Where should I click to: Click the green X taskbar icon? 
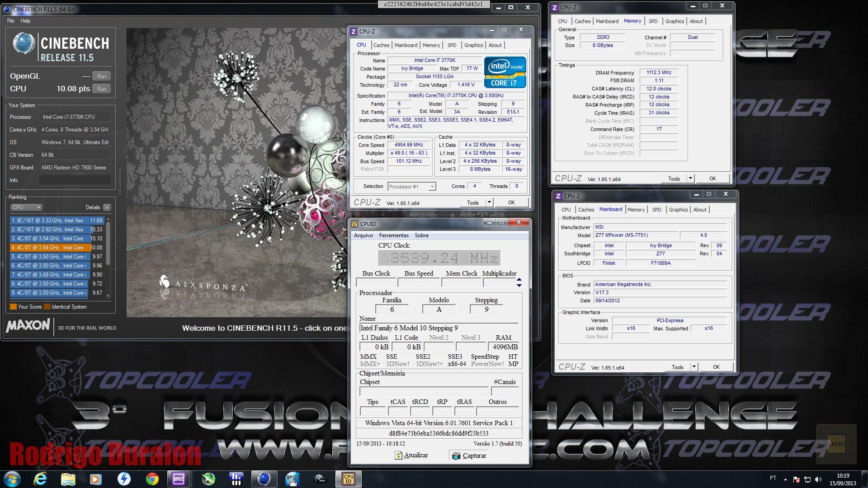coord(208,479)
